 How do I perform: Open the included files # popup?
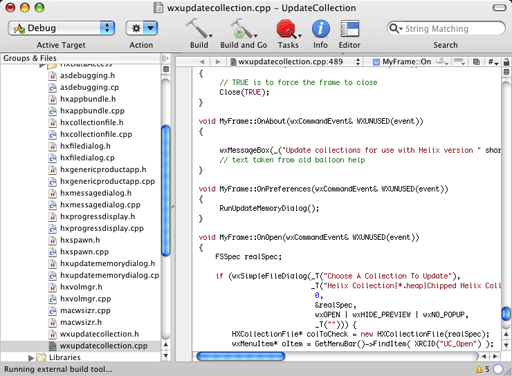tap(493, 62)
